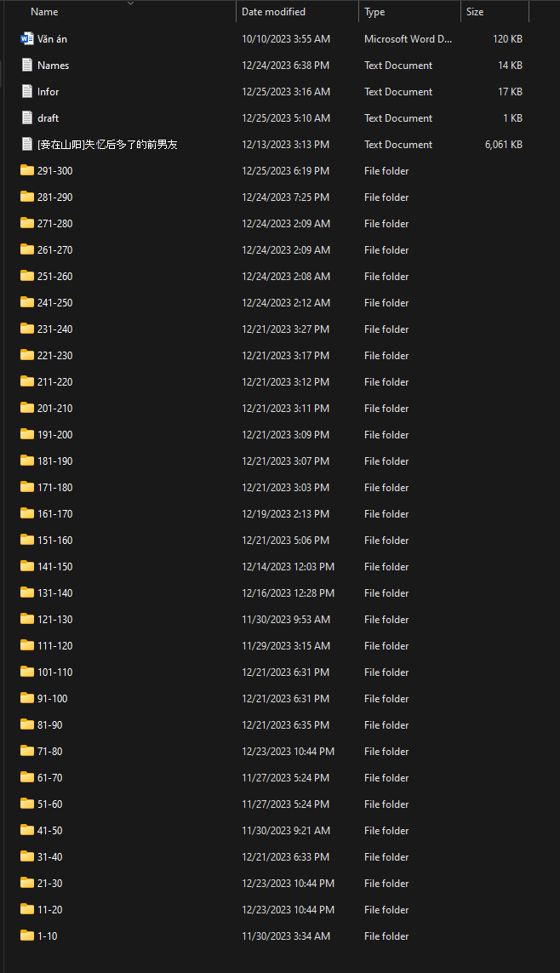Click the Infor text file icon
Screen dimensions: 560x973
tap(27, 92)
